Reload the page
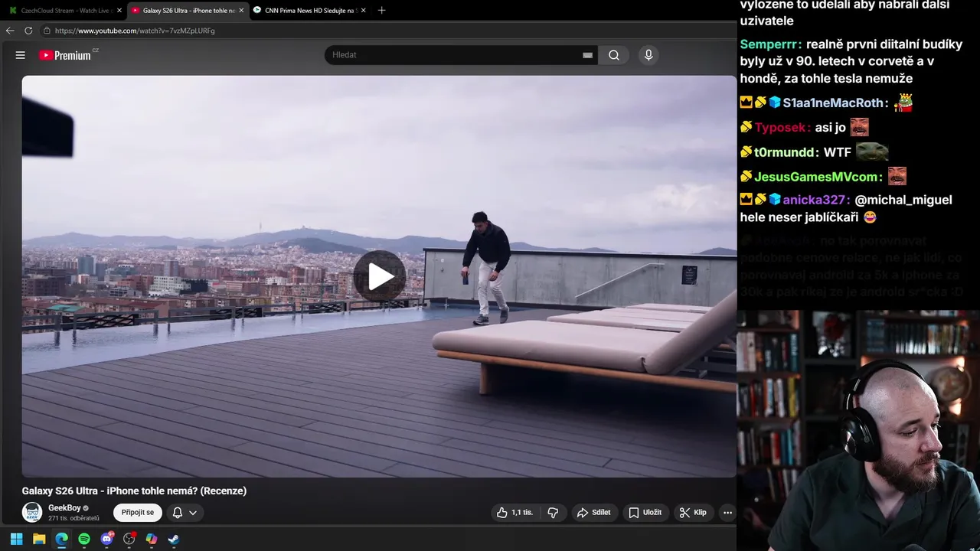 [28, 31]
